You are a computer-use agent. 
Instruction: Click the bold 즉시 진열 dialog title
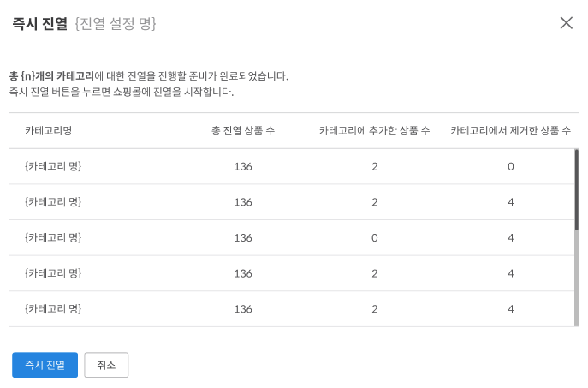pos(39,24)
